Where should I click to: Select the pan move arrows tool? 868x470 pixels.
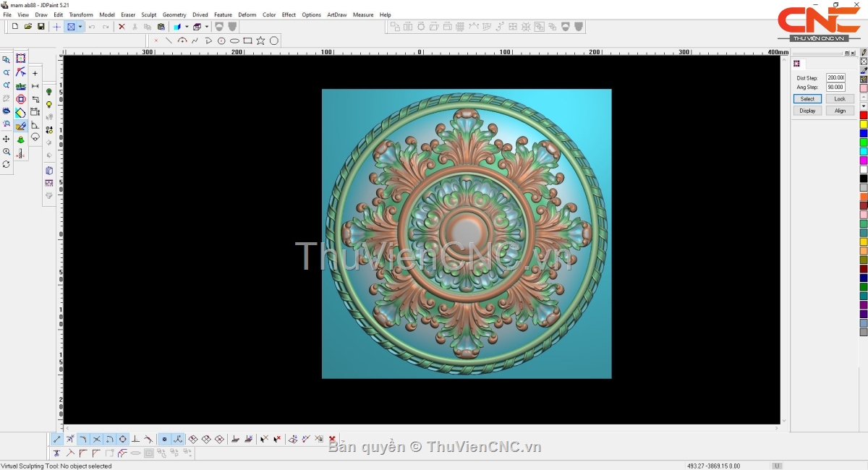pos(7,139)
